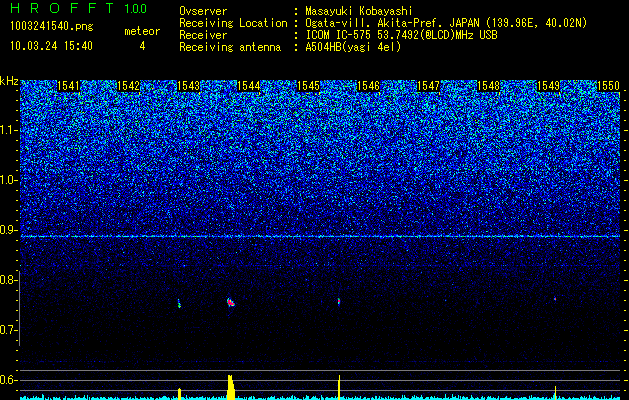
Task: Click the 1.1 kHz axis label
Action: pyautogui.click(x=7, y=130)
